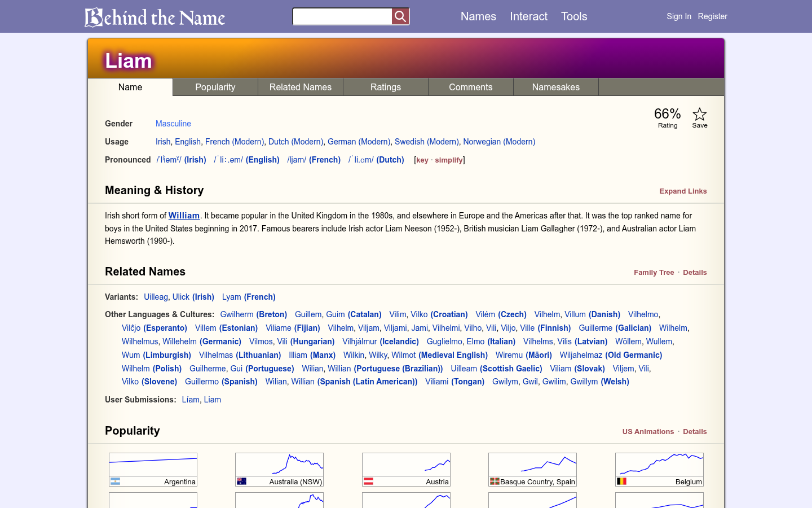Click the Register link
Viewport: 812px width, 508px height.
(713, 16)
